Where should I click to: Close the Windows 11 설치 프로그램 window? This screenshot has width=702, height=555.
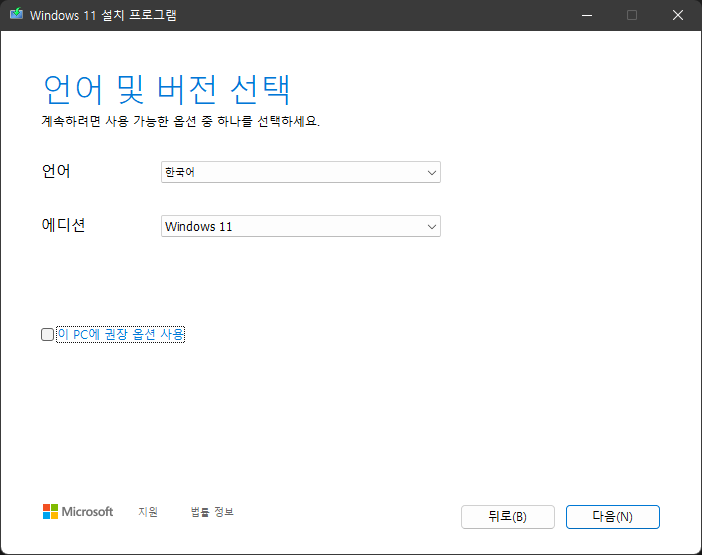click(x=678, y=15)
